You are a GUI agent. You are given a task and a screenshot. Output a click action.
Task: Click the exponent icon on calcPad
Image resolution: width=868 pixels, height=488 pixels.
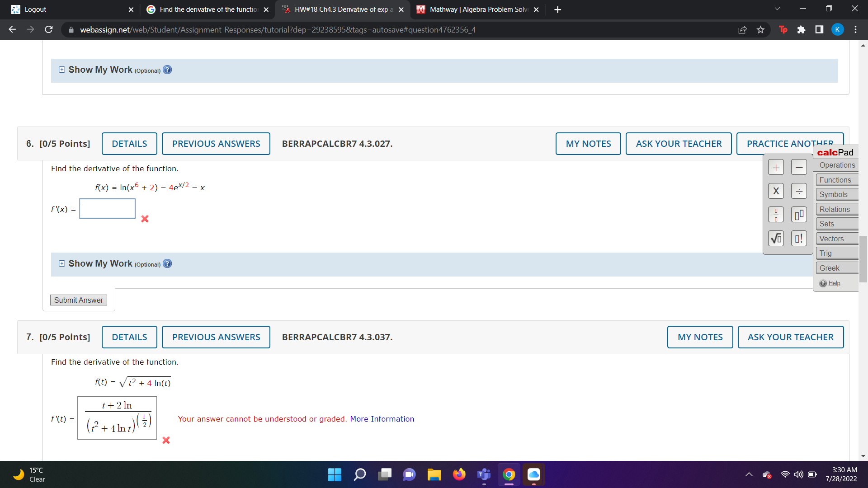pos(798,214)
